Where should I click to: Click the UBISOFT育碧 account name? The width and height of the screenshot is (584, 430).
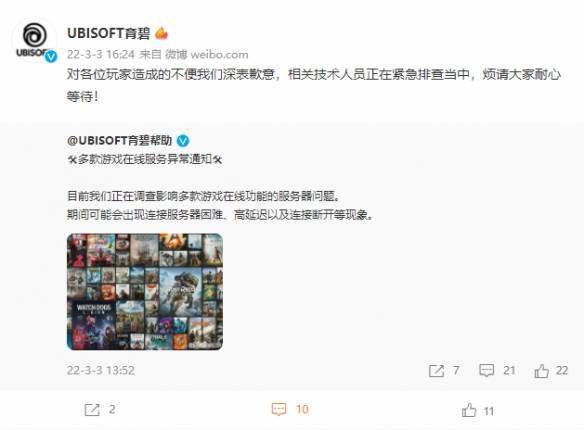coord(108,34)
